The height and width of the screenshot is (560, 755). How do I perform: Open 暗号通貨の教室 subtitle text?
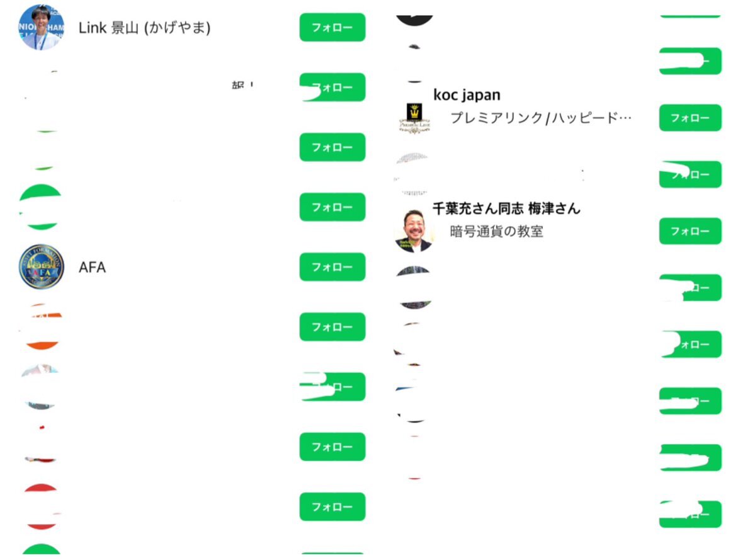[x=496, y=232]
